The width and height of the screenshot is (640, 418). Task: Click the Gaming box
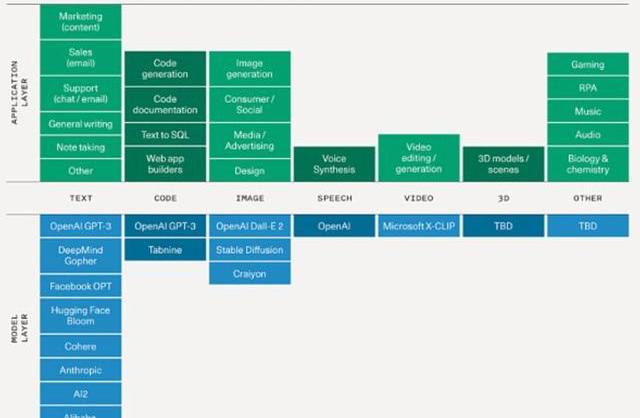(x=588, y=64)
